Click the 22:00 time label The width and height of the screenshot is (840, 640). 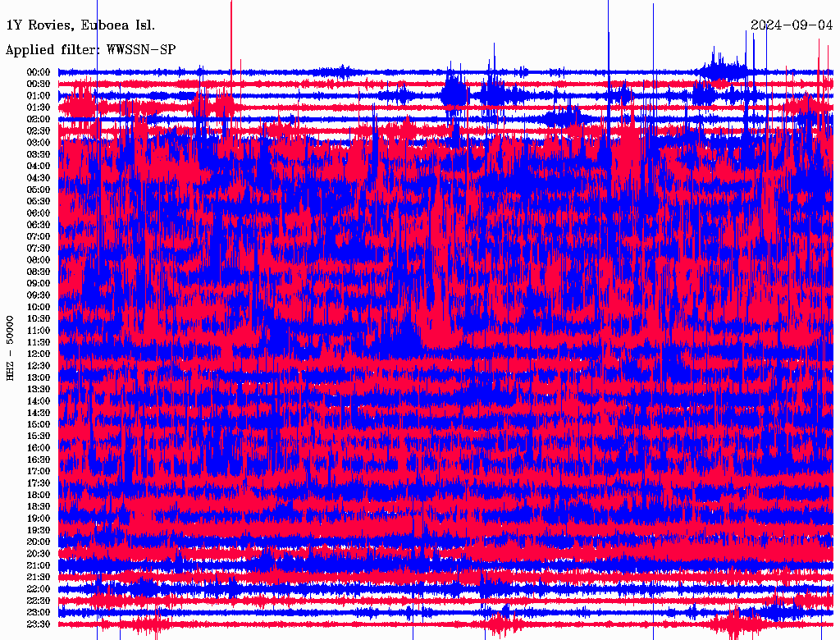39,589
